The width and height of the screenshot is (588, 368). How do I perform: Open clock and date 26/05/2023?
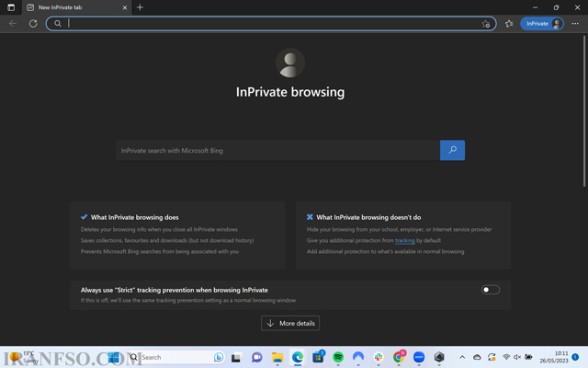[554, 357]
